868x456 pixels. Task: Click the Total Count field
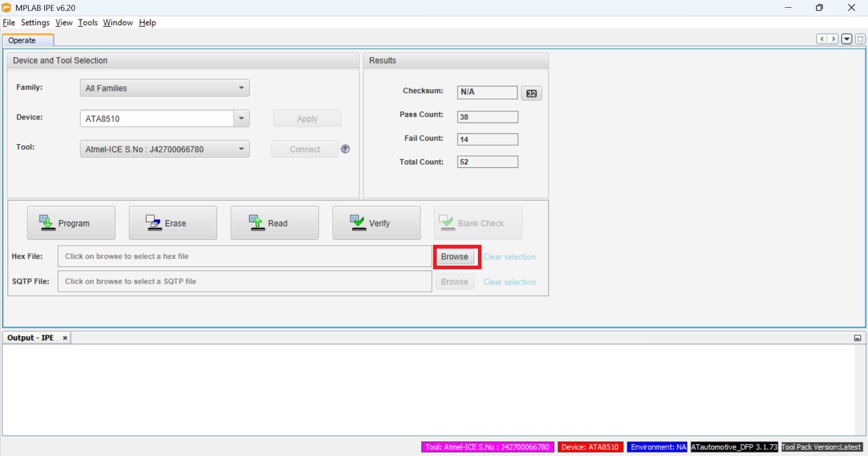[487, 162]
